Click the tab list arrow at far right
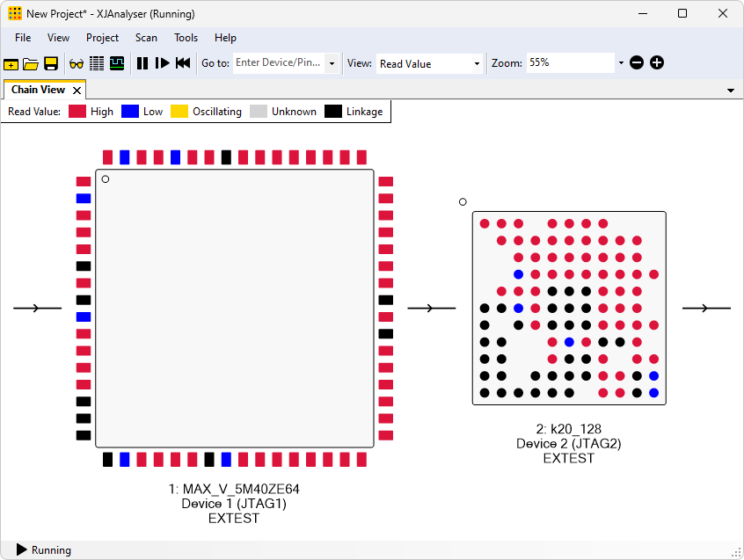 click(x=731, y=91)
